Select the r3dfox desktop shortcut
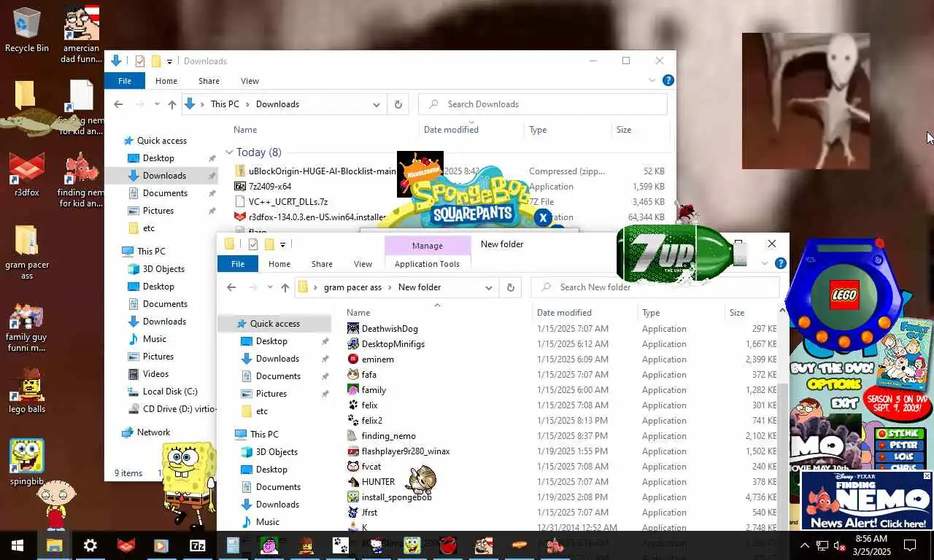Viewport: 934px width, 560px height. 27,175
